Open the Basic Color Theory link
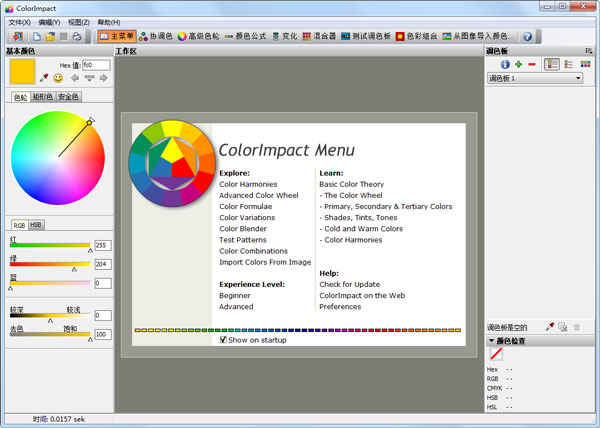Image resolution: width=600 pixels, height=428 pixels. click(x=352, y=184)
